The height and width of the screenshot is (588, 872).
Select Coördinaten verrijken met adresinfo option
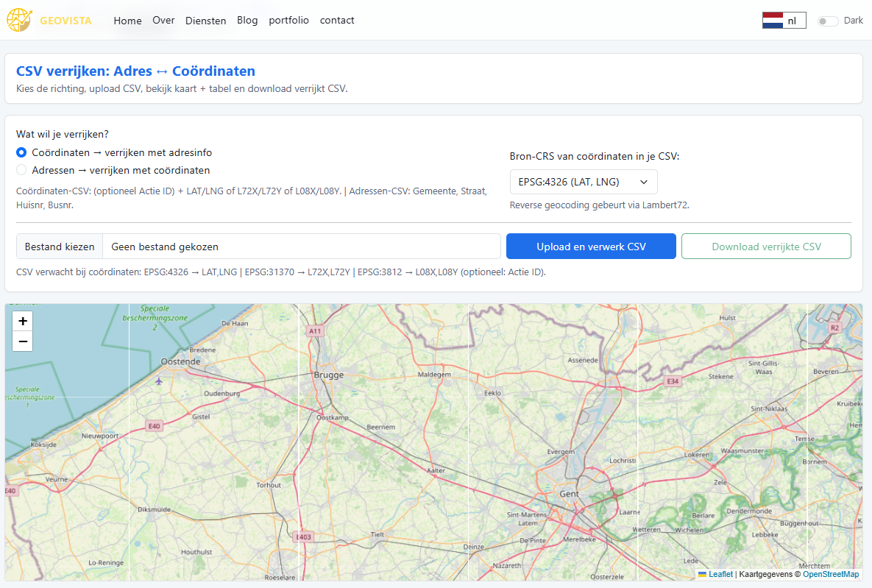tap(21, 153)
